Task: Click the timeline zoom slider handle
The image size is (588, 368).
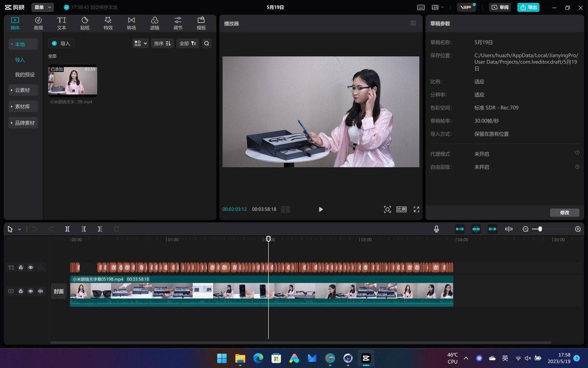Action: tap(540, 229)
